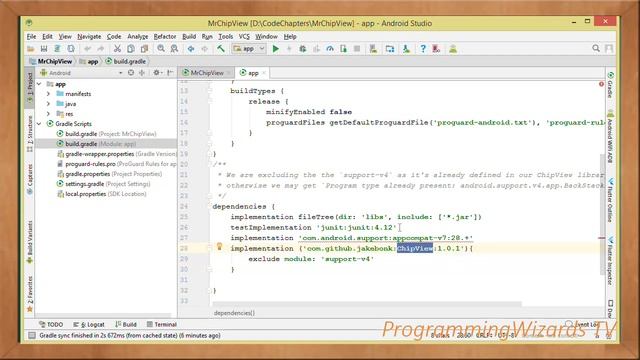Click the Debug app bug icon

[302, 49]
